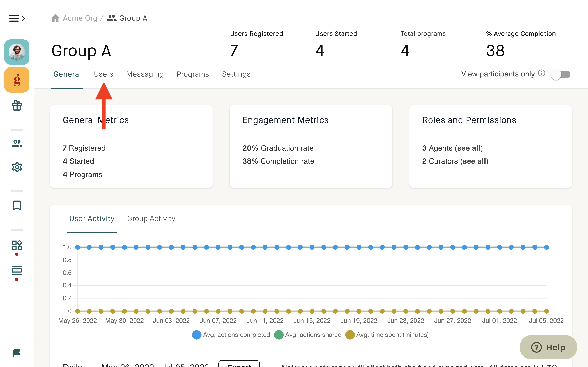Screen dimensions: 588x367
Task: Open the Programs tab
Action: pos(193,74)
